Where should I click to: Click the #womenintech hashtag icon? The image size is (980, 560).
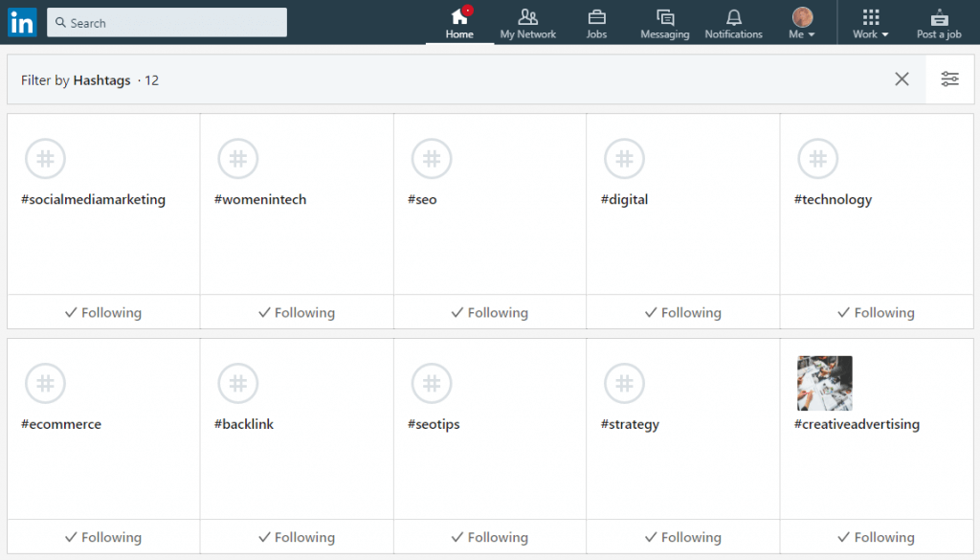[x=238, y=159]
